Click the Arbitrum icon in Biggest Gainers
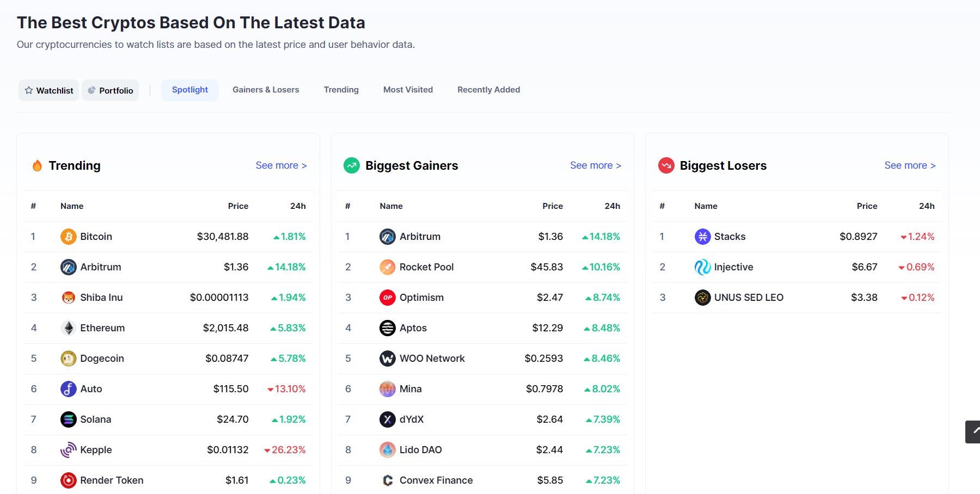 pos(387,237)
